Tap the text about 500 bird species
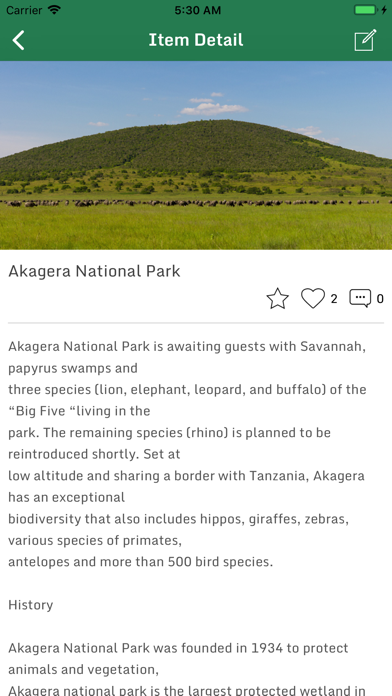Image resolution: width=392 pixels, height=696 pixels. [x=141, y=562]
